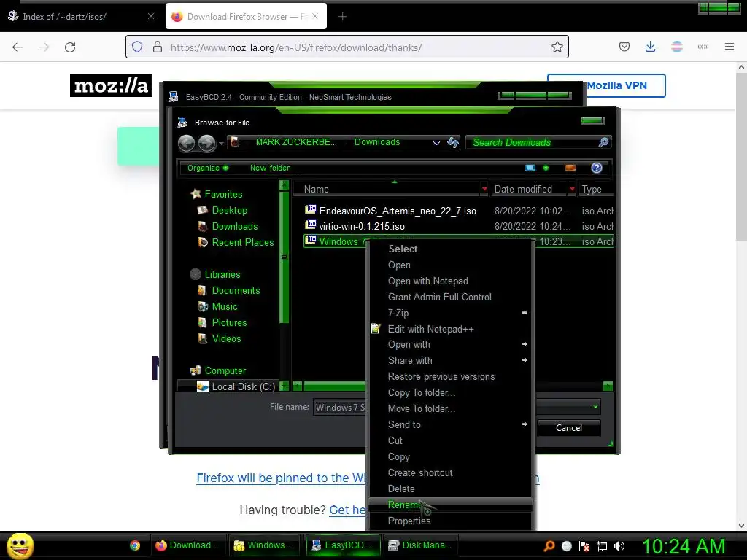Choose Grant Admin Full Control
Screen dimensions: 747x560
click(x=449, y=297)
